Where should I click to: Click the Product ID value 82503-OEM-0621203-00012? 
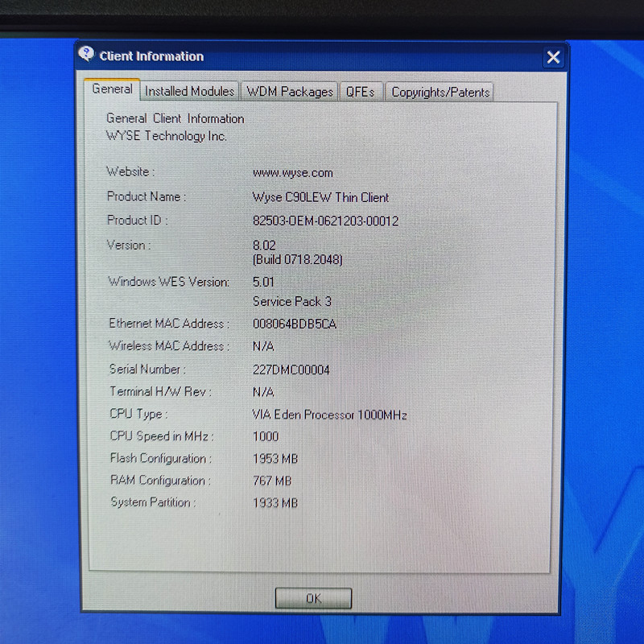point(326,221)
